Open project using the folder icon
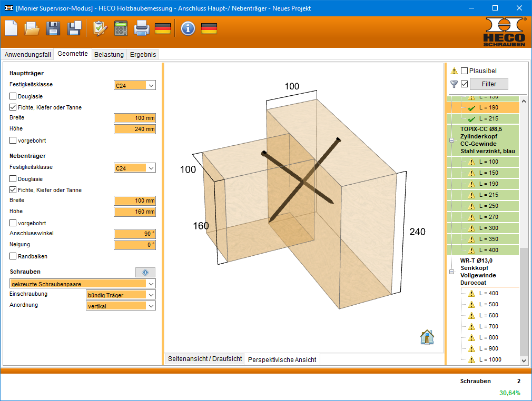The image size is (532, 401). [32, 28]
